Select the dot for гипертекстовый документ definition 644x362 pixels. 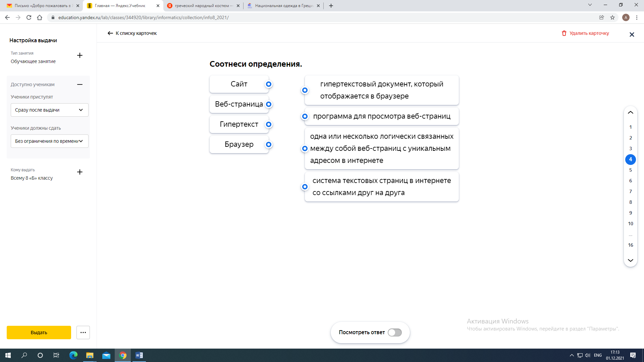click(305, 90)
